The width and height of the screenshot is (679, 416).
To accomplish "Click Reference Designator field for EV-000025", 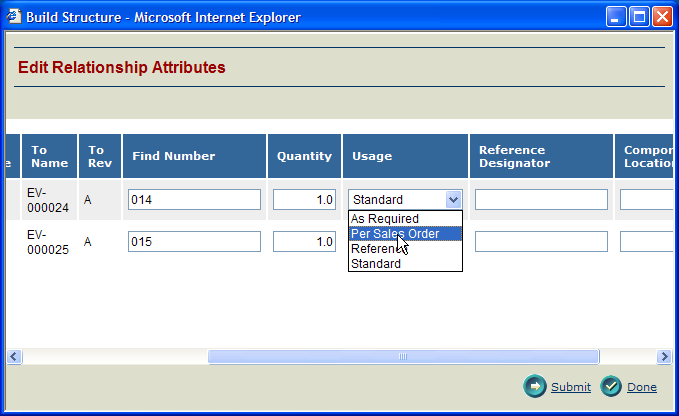I will [541, 242].
